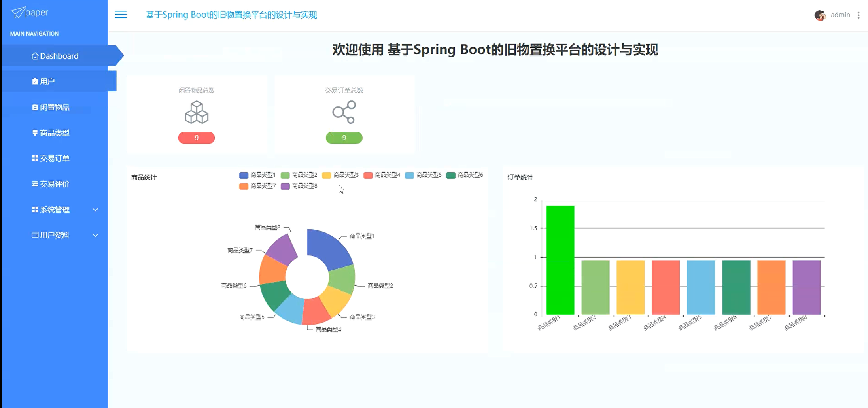Toggle legend 商品类型6 in pie chart
The width and height of the screenshot is (868, 408).
tap(465, 175)
